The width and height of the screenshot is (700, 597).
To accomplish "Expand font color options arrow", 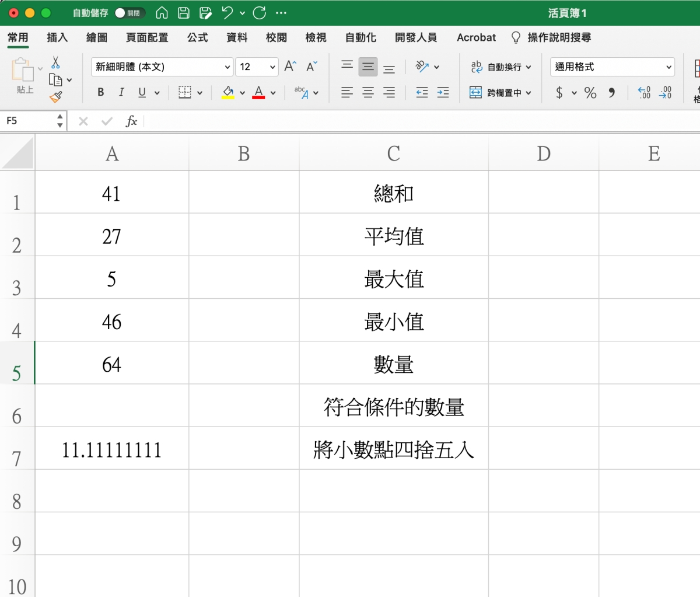I will coord(273,93).
